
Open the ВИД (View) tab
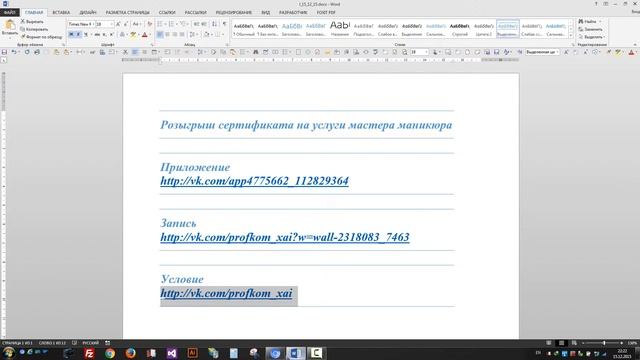[x=265, y=12]
